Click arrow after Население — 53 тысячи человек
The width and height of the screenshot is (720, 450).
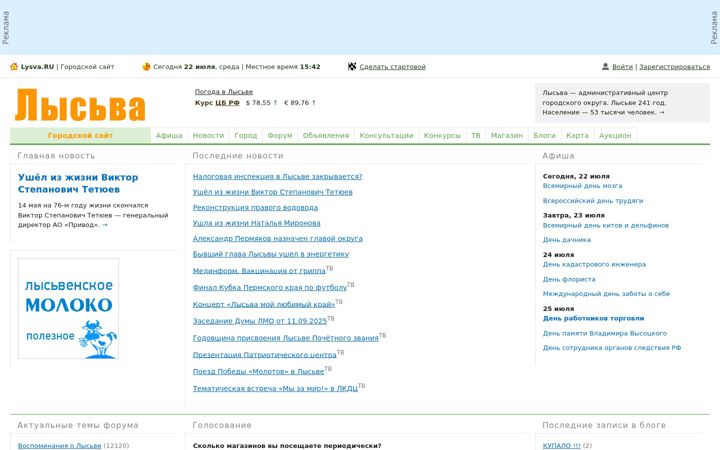pos(662,112)
